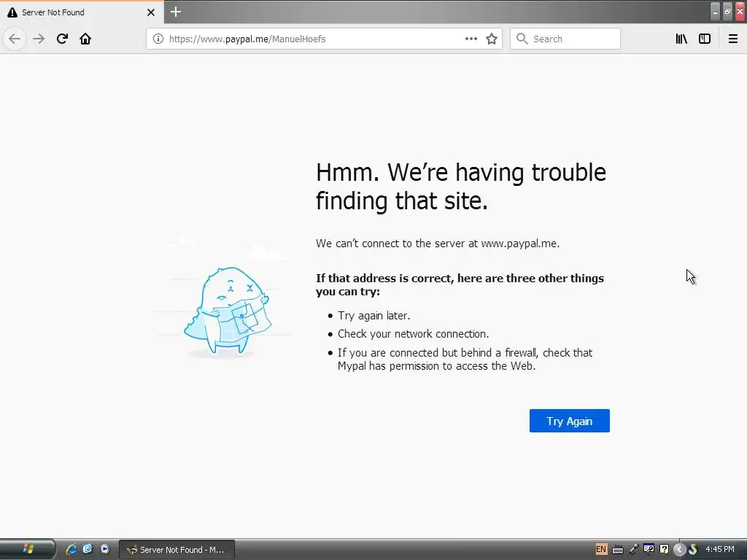The image size is (747, 560).
Task: Expand hidden system tray icons arrow
Action: pyautogui.click(x=680, y=550)
